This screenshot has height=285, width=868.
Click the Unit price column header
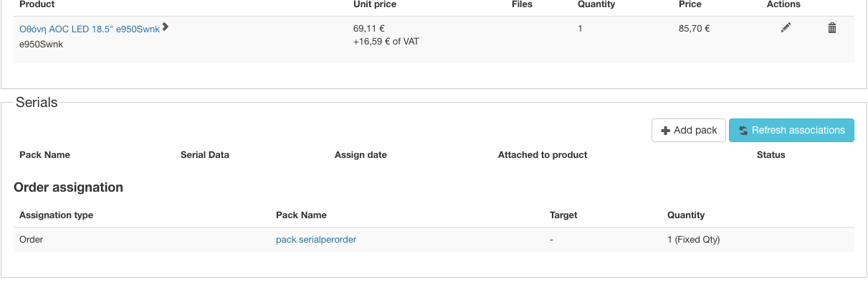pos(375,4)
